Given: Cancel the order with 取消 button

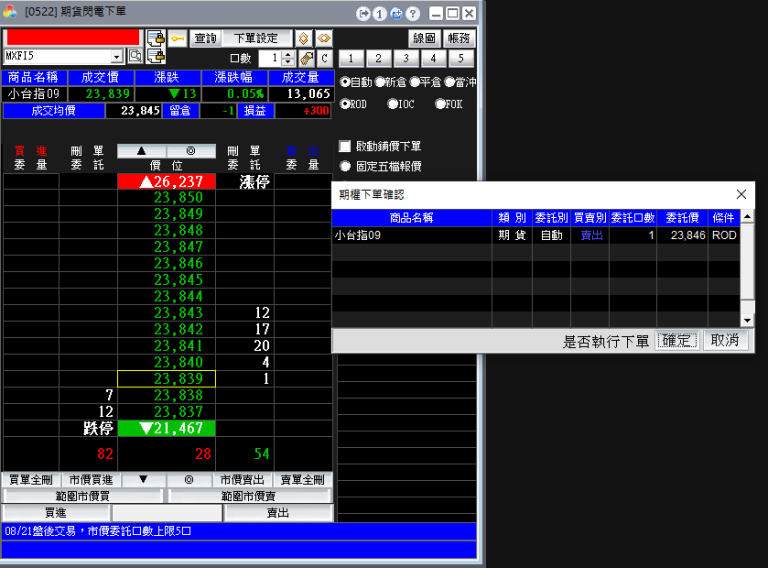Looking at the screenshot, I should tap(725, 341).
